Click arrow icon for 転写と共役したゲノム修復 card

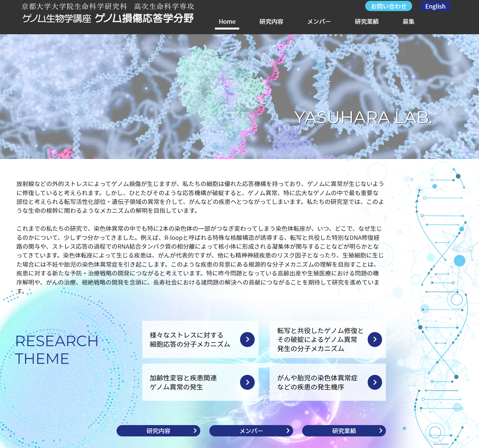point(375,340)
